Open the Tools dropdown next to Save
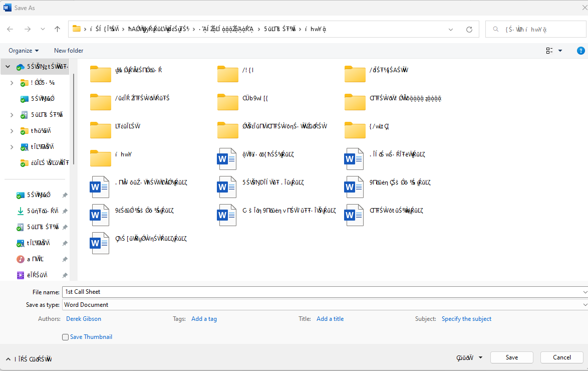The image size is (588, 371). (469, 357)
